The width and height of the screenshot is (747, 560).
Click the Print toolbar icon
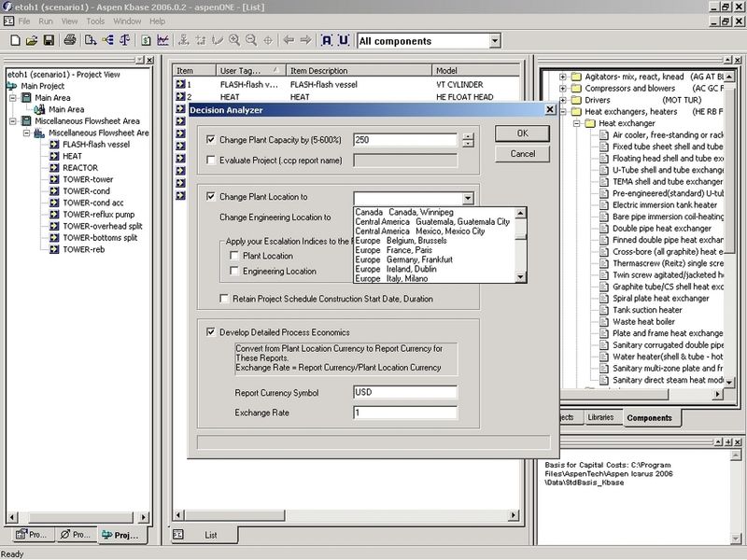70,41
